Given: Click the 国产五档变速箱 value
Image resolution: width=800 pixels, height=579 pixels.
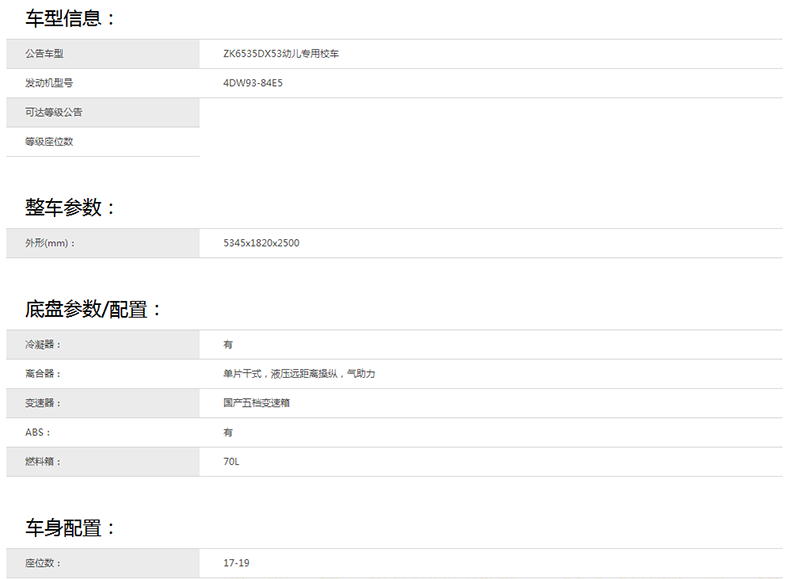Looking at the screenshot, I should pos(257,402).
